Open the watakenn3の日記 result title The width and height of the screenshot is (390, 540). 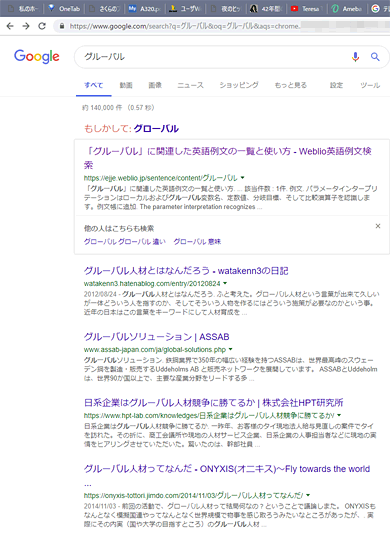click(186, 271)
